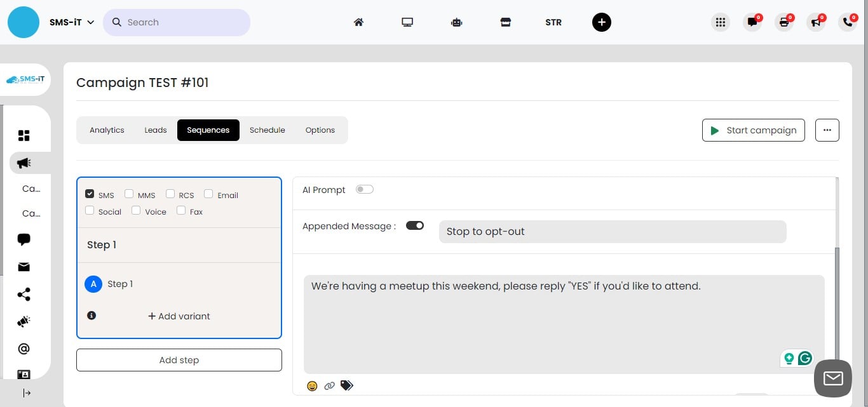This screenshot has width=868, height=407.
Task: Click Add variant for Step 1
Action: pyautogui.click(x=179, y=316)
